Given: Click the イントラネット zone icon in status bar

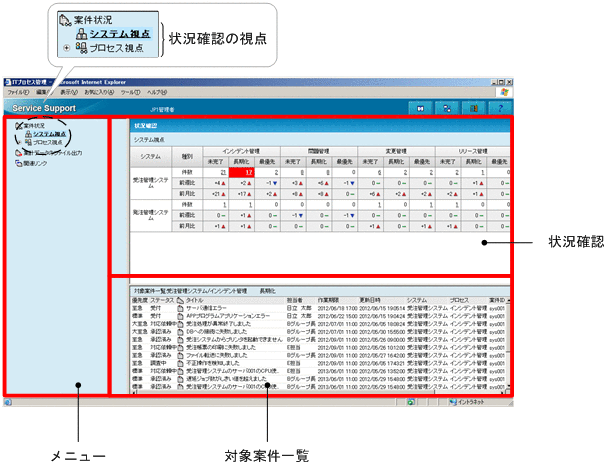Looking at the screenshot, I should tap(453, 402).
